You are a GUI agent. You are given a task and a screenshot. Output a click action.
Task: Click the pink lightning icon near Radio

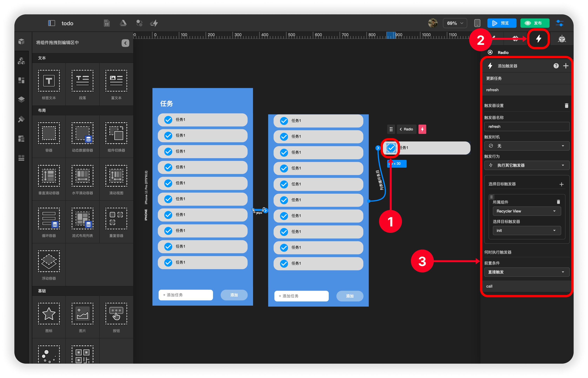click(x=422, y=129)
